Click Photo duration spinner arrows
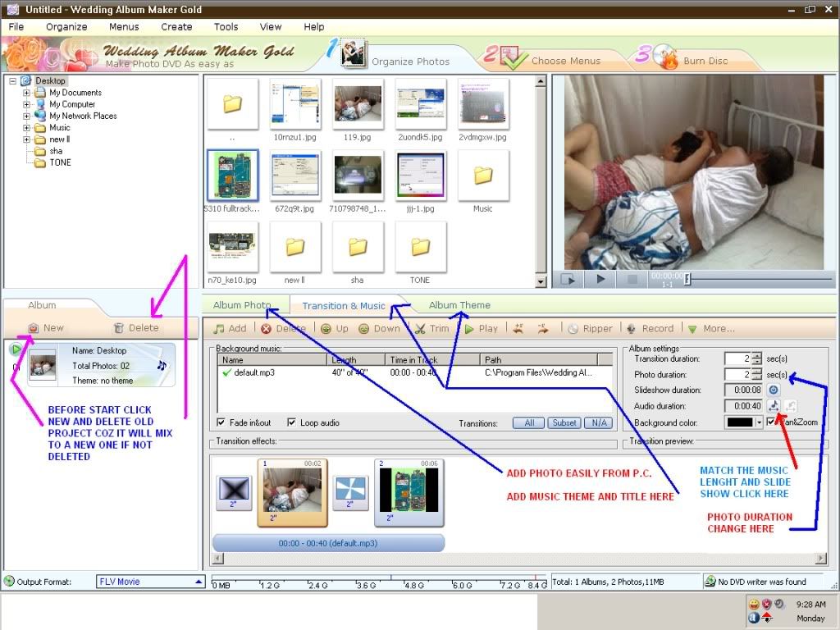 [756, 374]
